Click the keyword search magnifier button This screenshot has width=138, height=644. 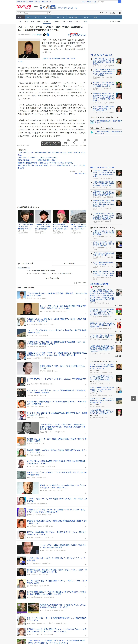tap(49, 13)
